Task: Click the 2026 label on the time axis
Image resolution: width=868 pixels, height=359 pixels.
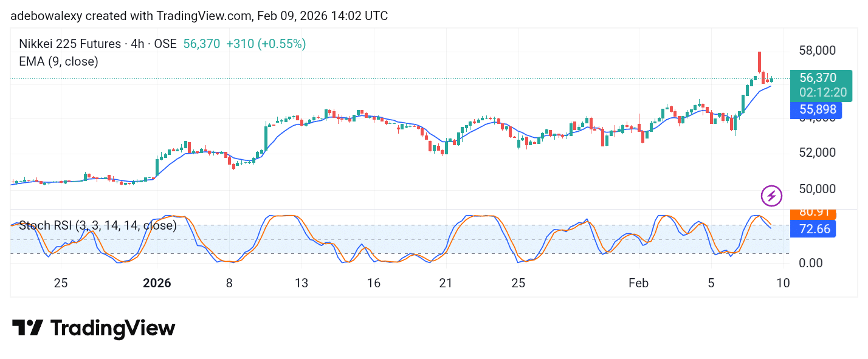Action: tap(157, 282)
